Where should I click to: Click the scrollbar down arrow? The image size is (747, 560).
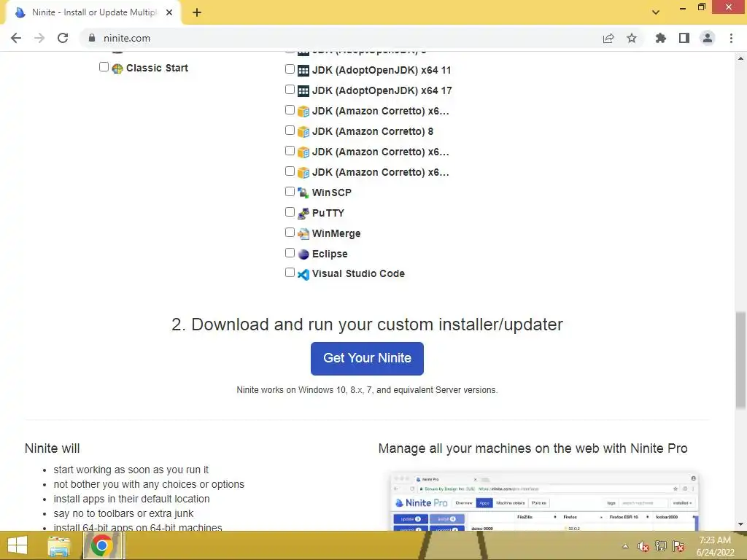tap(741, 524)
